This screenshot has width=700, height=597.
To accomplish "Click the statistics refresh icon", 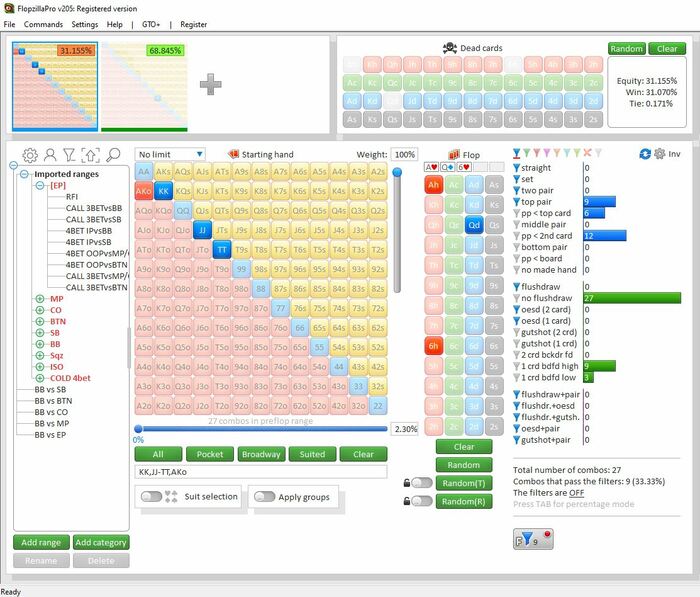I will coord(645,154).
